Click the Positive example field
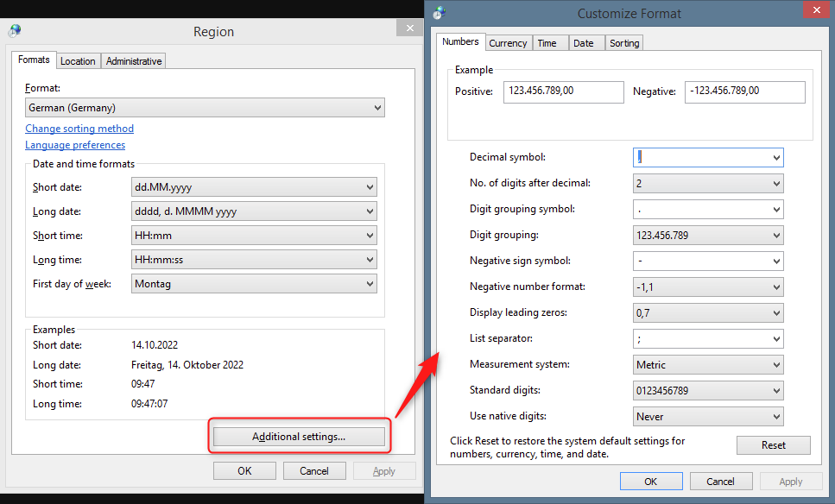 [x=563, y=91]
